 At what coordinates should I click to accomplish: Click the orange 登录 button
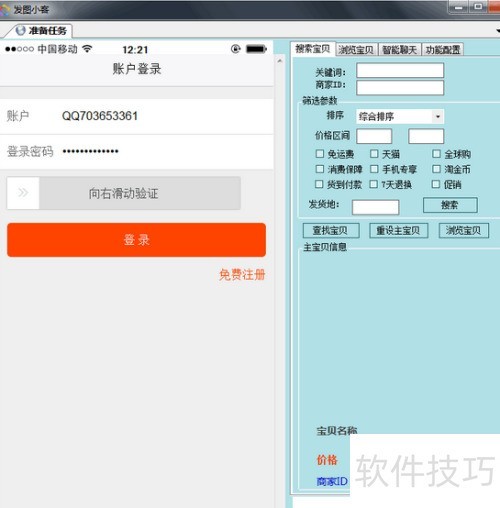136,240
